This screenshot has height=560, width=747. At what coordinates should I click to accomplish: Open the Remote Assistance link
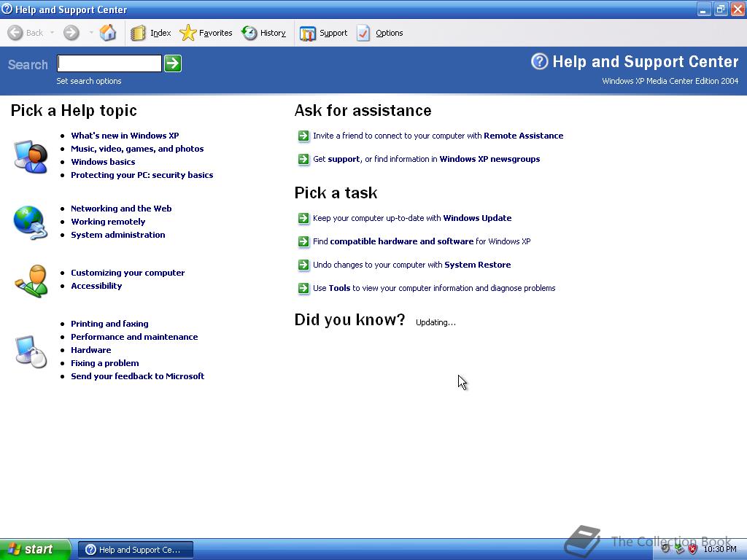[524, 136]
